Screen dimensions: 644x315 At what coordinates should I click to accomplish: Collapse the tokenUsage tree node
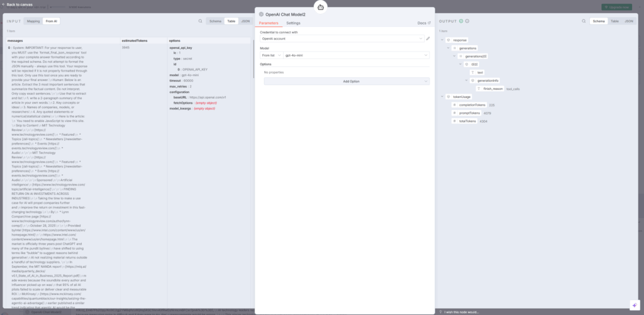pos(441,97)
